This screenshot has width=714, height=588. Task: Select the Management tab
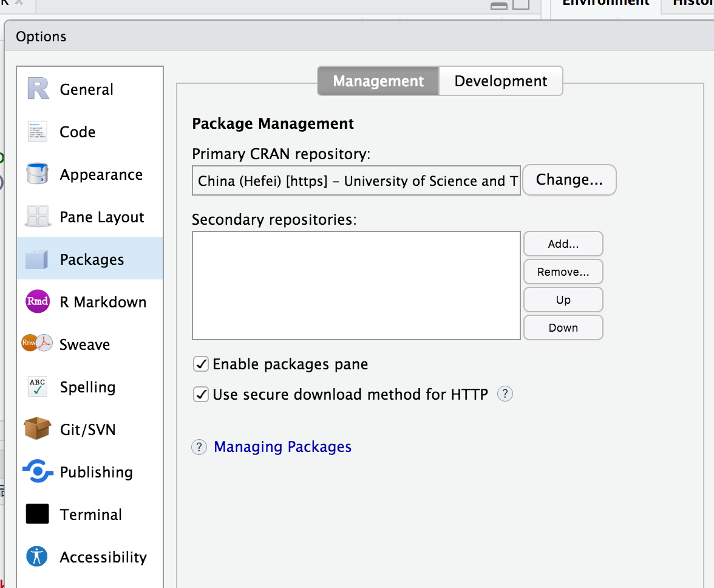coord(378,81)
